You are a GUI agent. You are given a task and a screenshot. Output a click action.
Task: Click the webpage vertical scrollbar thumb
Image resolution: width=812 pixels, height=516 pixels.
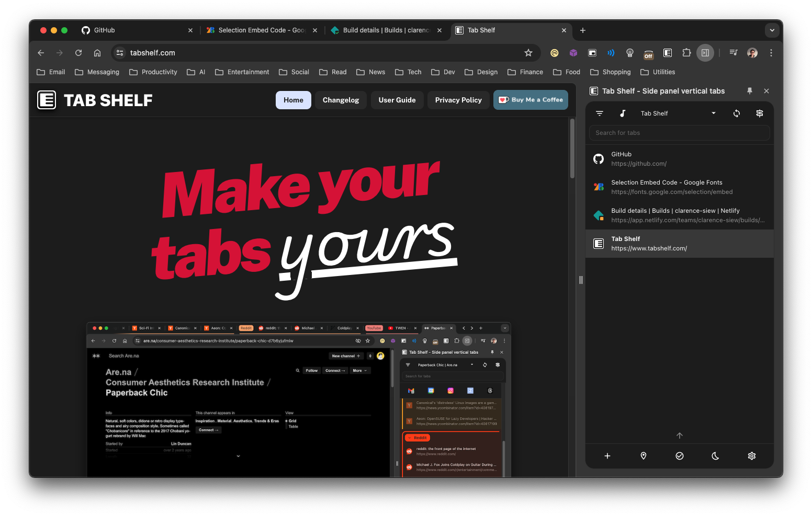[572, 148]
